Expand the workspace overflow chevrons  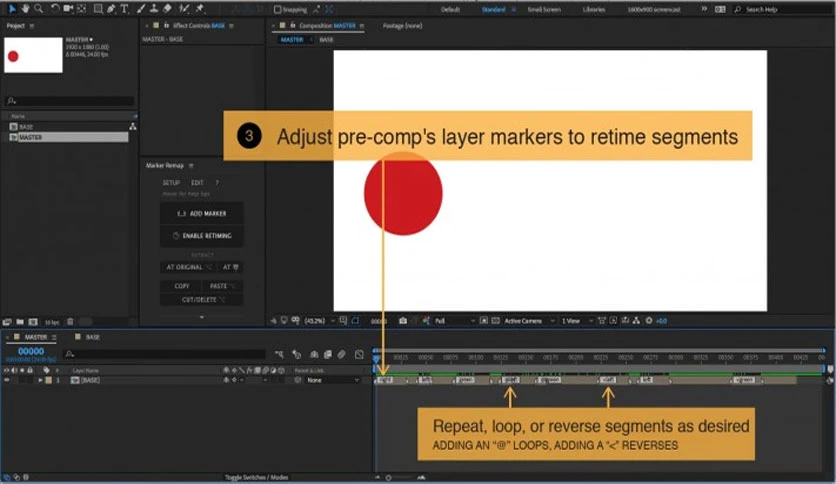coord(704,9)
